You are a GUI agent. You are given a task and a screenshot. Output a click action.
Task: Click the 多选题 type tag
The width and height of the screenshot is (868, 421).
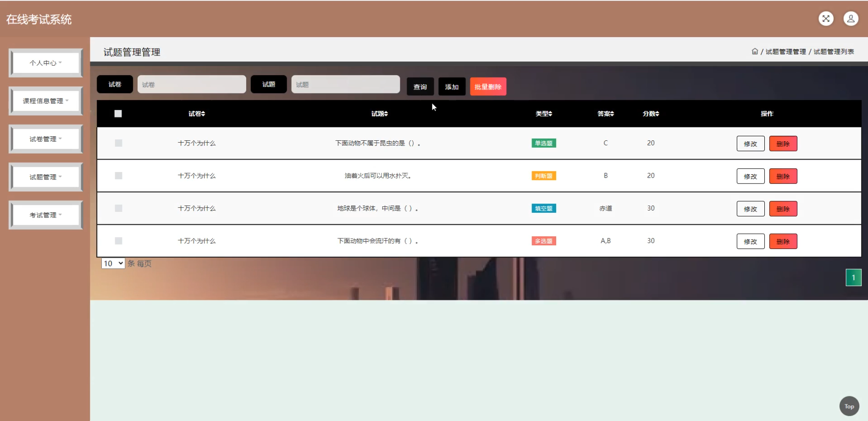544,241
